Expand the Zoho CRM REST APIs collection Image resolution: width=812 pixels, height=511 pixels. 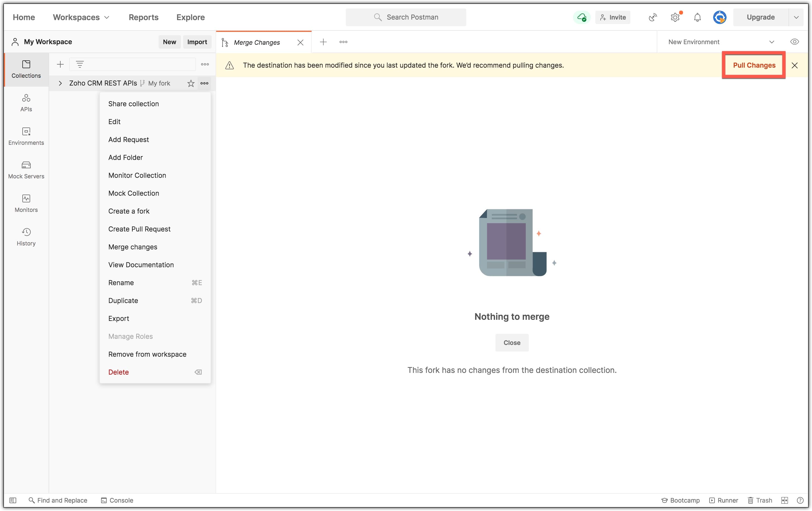[x=60, y=83]
